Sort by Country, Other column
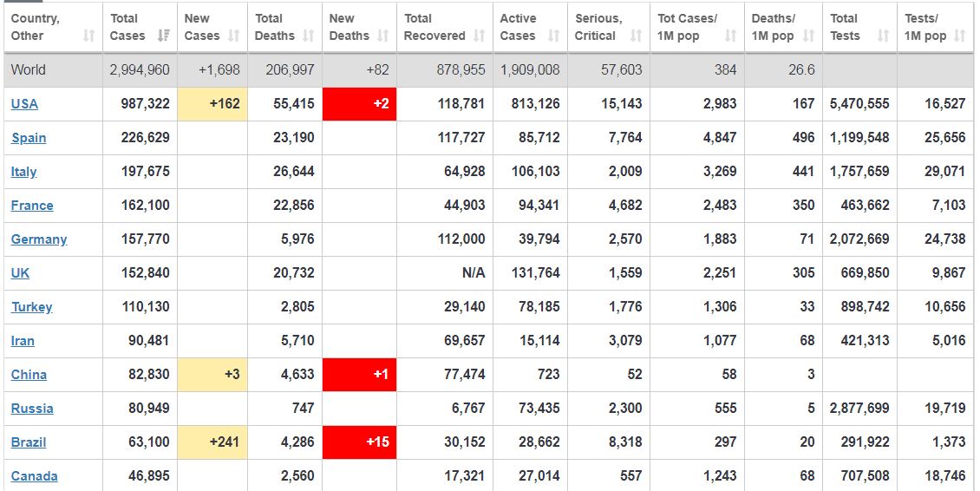This screenshot has height=491, width=980. [88, 36]
